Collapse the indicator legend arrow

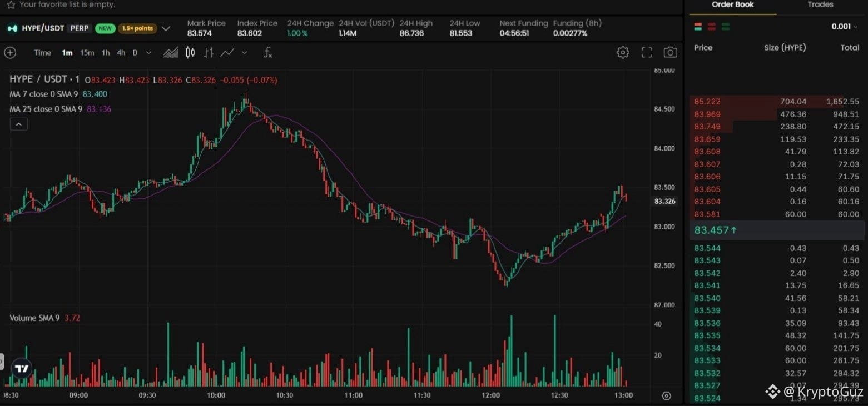18,124
